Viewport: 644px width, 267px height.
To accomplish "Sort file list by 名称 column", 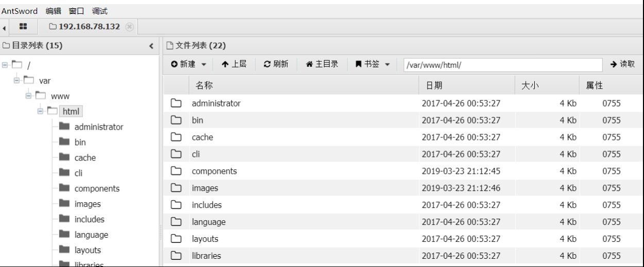I will [303, 85].
